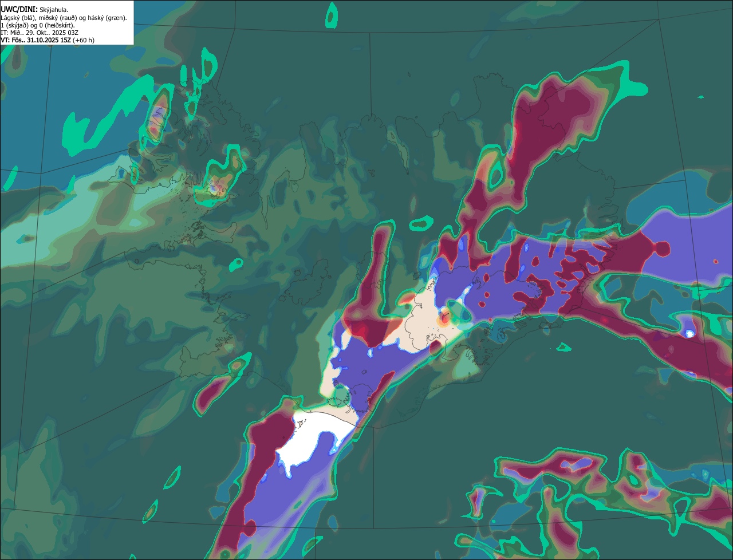Click the "háský (græn)." legend text
Screen dimensions: 733x560
107,18
